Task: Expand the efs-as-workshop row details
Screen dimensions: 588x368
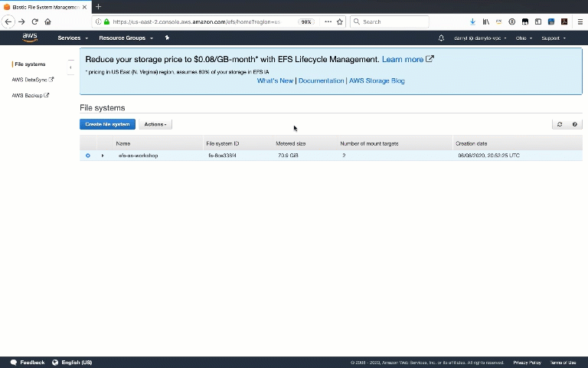Action: pyautogui.click(x=103, y=156)
